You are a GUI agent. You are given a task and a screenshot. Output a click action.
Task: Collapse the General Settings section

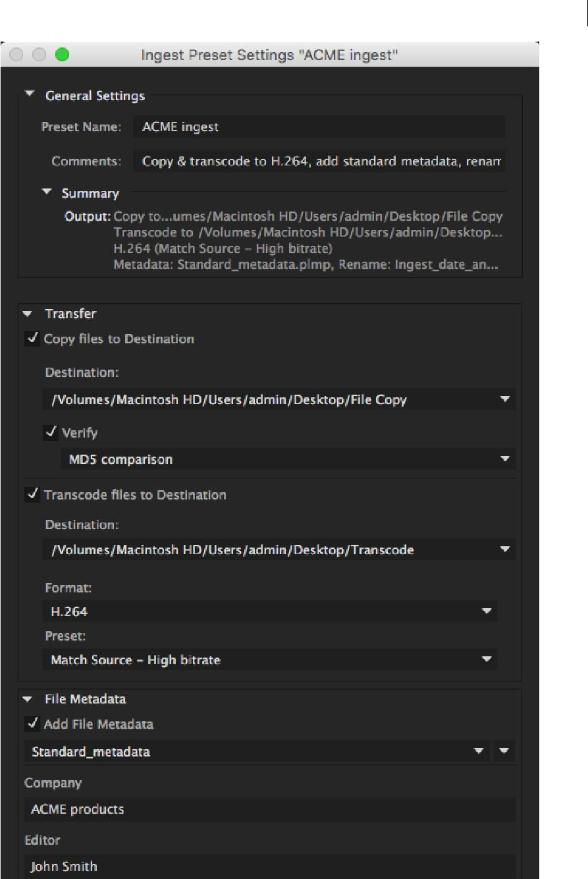[x=29, y=96]
